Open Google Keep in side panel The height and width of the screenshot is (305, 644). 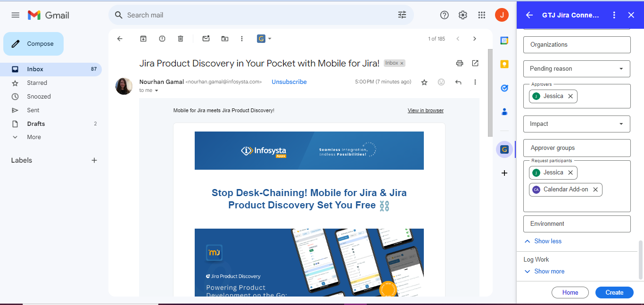[x=504, y=64]
